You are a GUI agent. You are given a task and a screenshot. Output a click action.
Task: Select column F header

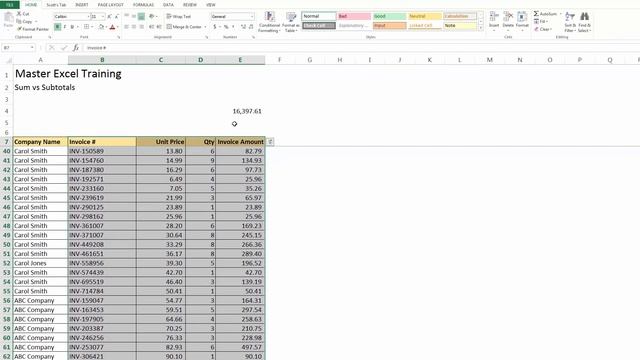click(280, 60)
